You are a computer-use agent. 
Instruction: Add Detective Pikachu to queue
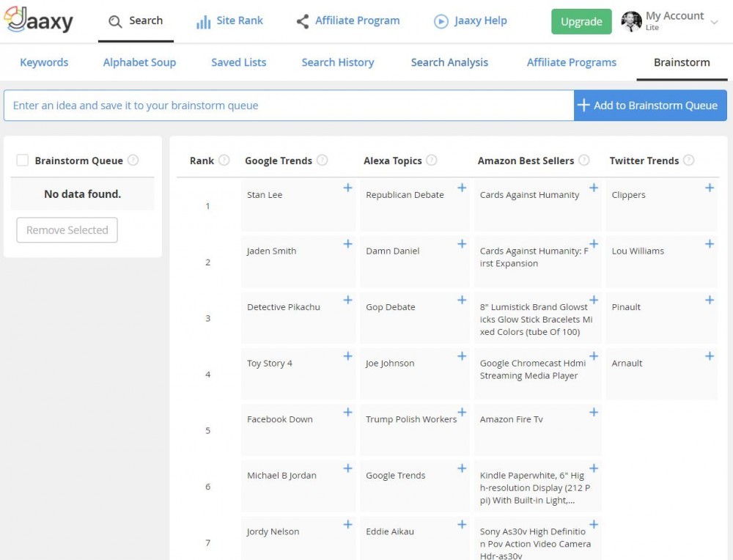347,300
